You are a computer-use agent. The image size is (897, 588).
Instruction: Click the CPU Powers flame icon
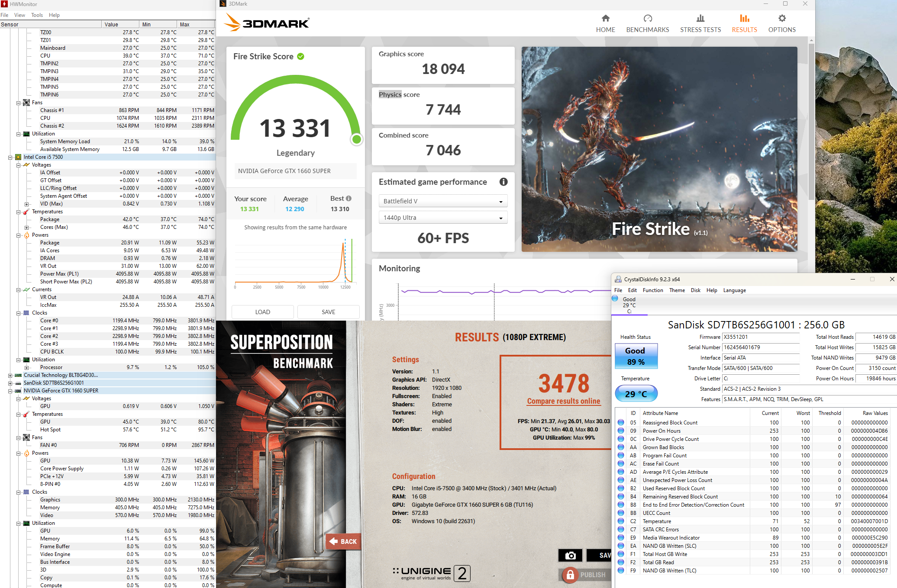click(x=26, y=235)
